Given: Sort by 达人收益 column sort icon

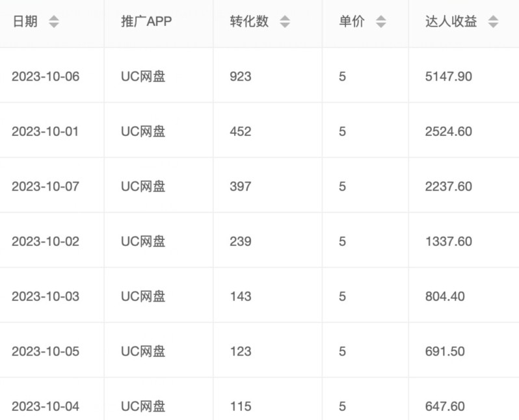Looking at the screenshot, I should point(493,22).
